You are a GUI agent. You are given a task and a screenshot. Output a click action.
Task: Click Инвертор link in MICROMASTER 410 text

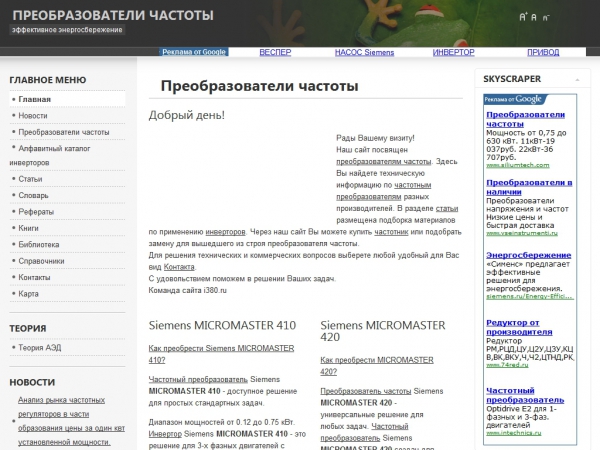coord(165,434)
